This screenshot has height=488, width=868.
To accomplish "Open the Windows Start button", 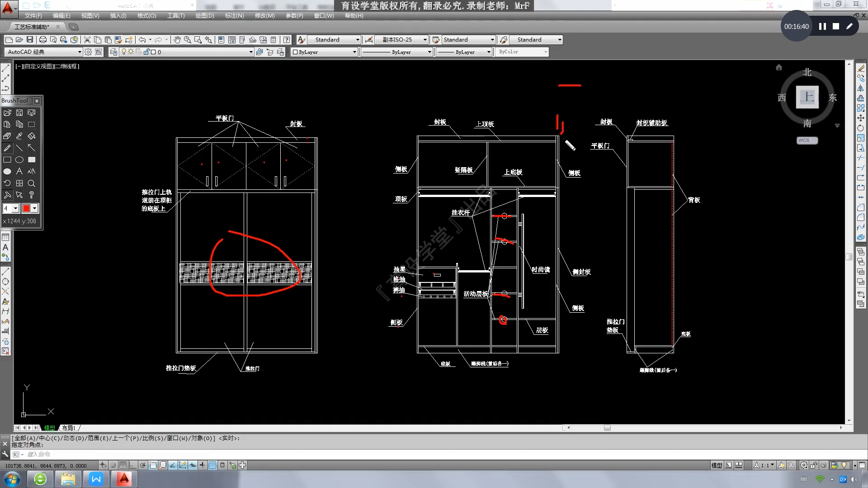I will [x=12, y=479].
